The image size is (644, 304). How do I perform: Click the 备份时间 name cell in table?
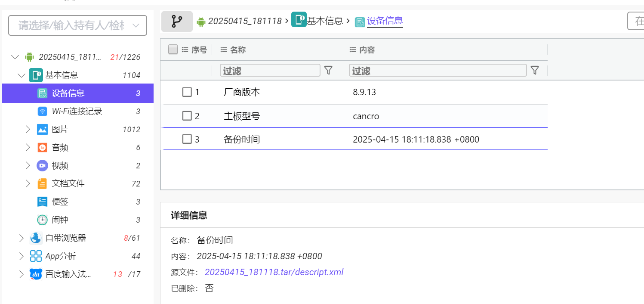pyautogui.click(x=242, y=140)
